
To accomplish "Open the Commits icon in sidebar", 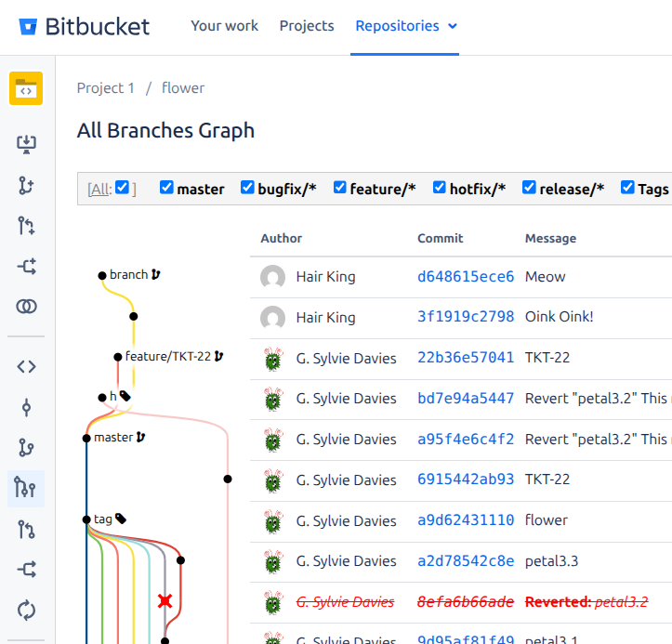I will click(26, 407).
